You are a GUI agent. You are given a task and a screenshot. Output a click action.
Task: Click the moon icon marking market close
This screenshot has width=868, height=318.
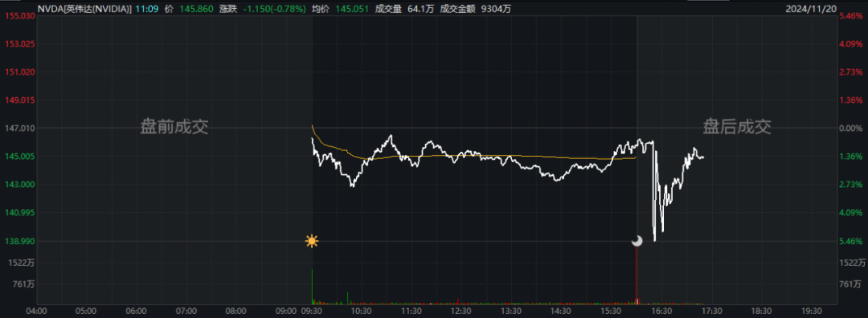(637, 241)
